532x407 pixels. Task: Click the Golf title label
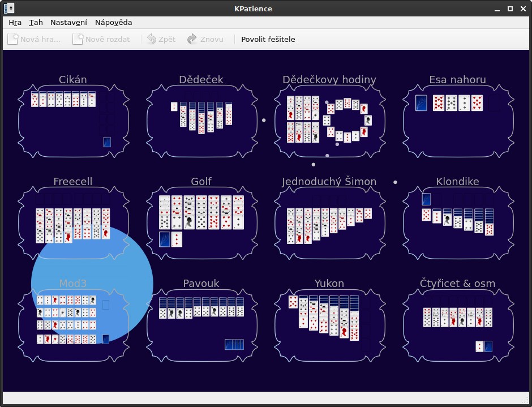[x=201, y=181]
